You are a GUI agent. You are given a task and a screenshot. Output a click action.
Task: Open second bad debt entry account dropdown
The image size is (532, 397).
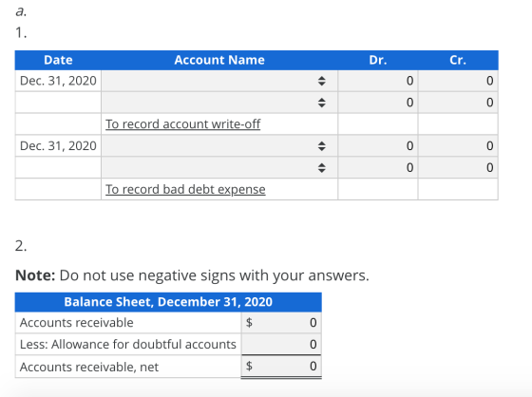pos(219,167)
